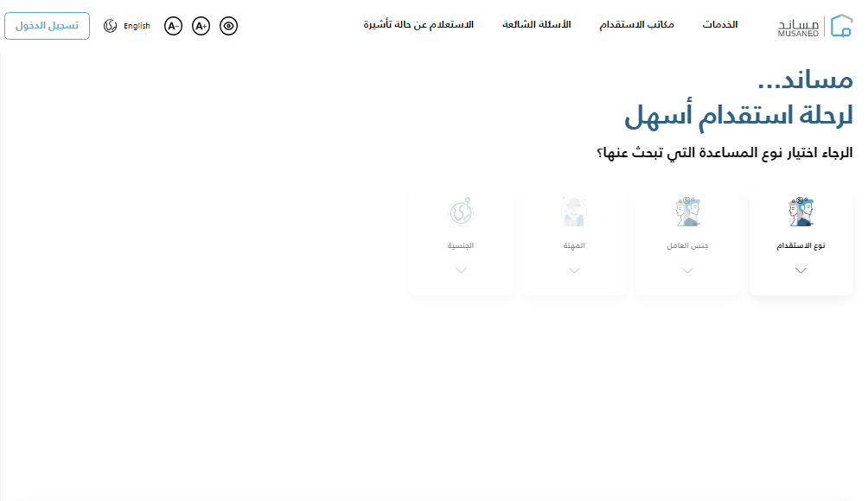
Task: Click the heading لرحلة استقدام أسهل
Action: coord(738,116)
